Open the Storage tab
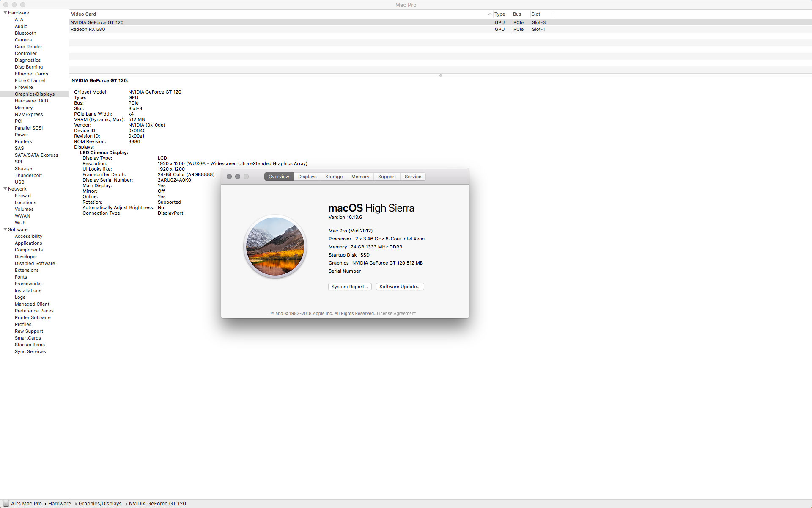 click(334, 177)
